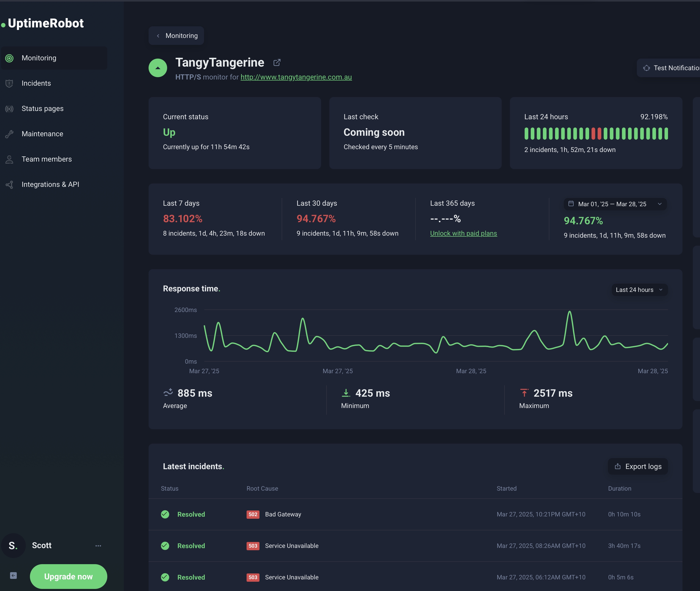Click the TangyTangerine monitor title

220,62
